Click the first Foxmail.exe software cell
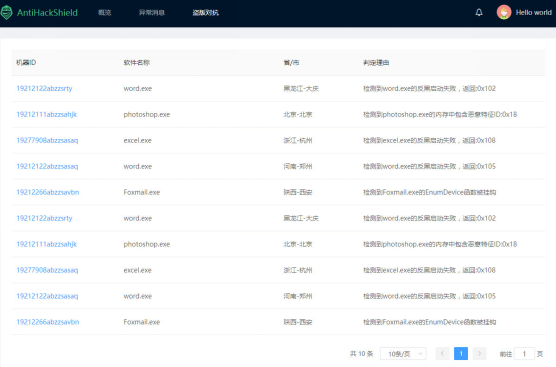 tap(142, 192)
